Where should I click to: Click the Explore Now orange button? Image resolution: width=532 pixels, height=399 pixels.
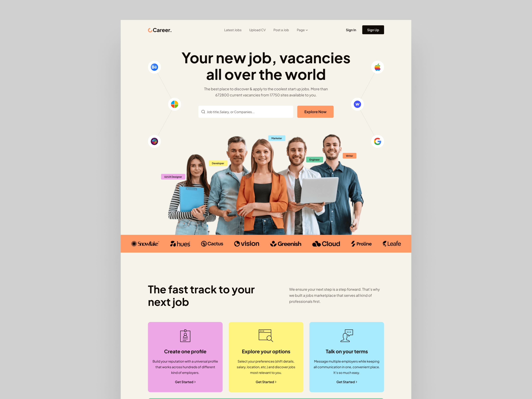pos(315,112)
